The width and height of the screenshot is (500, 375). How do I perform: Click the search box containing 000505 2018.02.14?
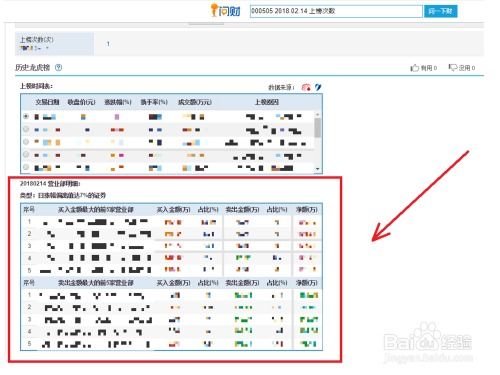[336, 11]
